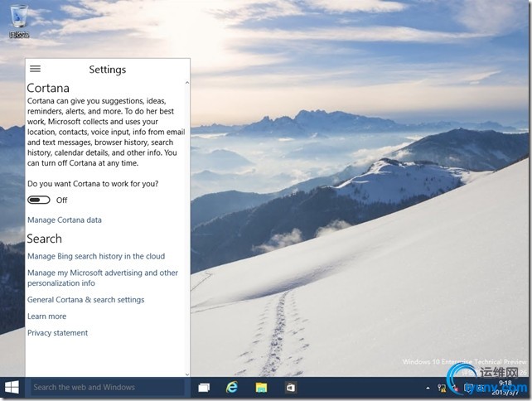Toggle the Cortana Off switch
Screen dimensions: 532x401
[x=39, y=200]
